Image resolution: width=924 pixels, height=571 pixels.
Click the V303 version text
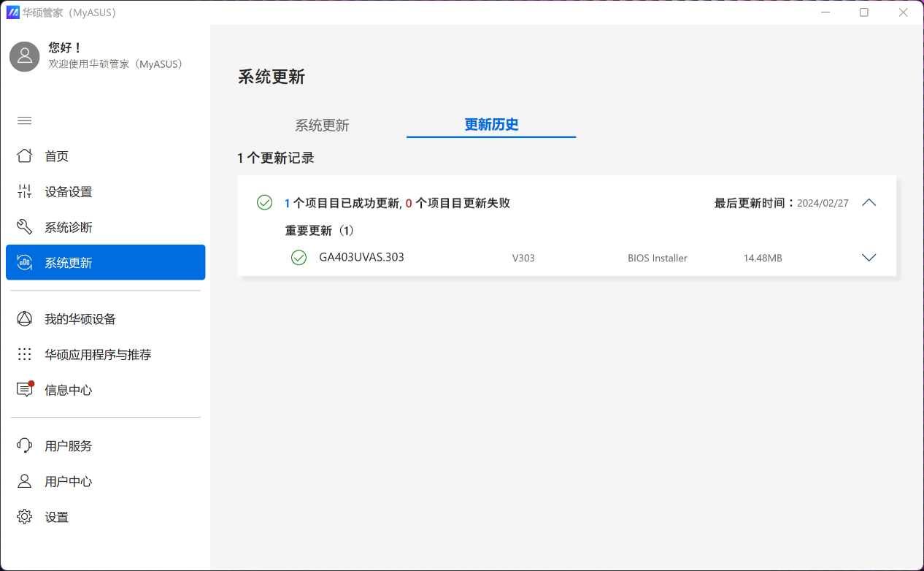[x=523, y=258]
